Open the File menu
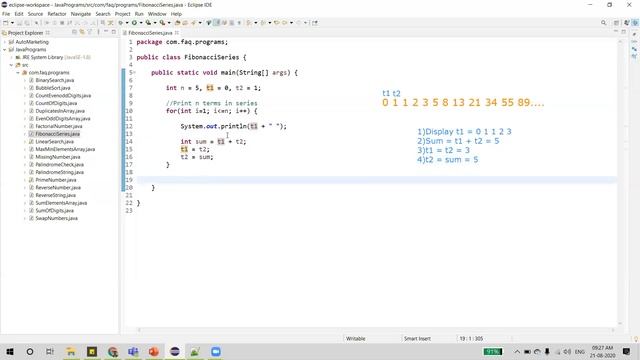640x360 pixels. point(6,14)
